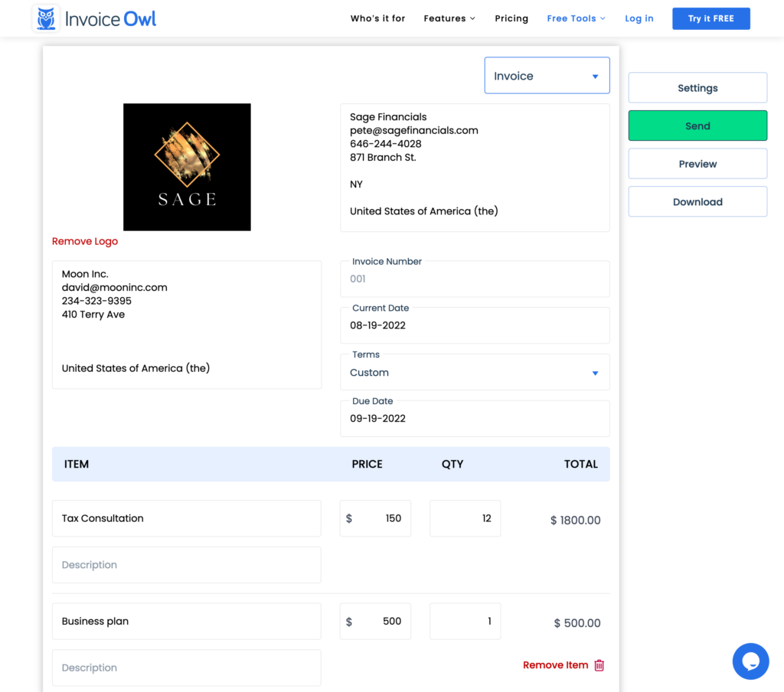This screenshot has width=784, height=692.
Task: Open the Free Tools dropdown
Action: [x=576, y=18]
